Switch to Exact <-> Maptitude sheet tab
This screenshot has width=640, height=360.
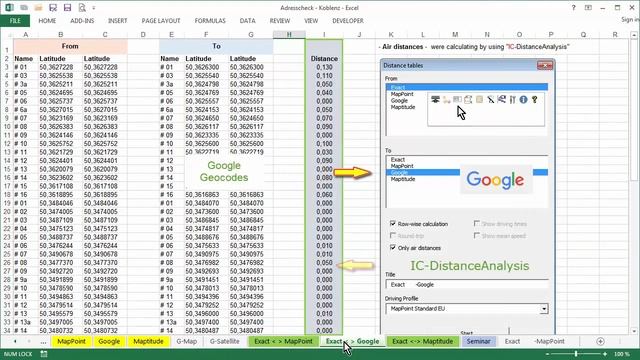click(422, 341)
